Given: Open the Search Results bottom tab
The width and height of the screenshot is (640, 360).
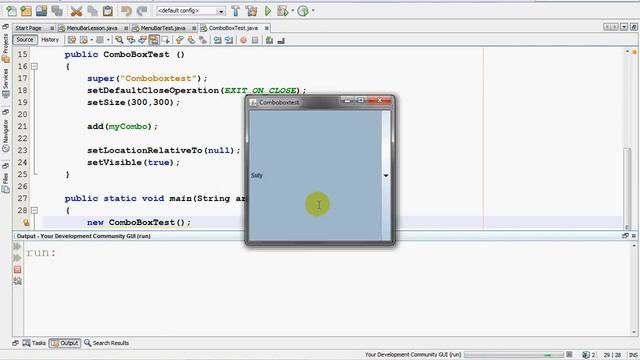Looking at the screenshot, I should 107,343.
